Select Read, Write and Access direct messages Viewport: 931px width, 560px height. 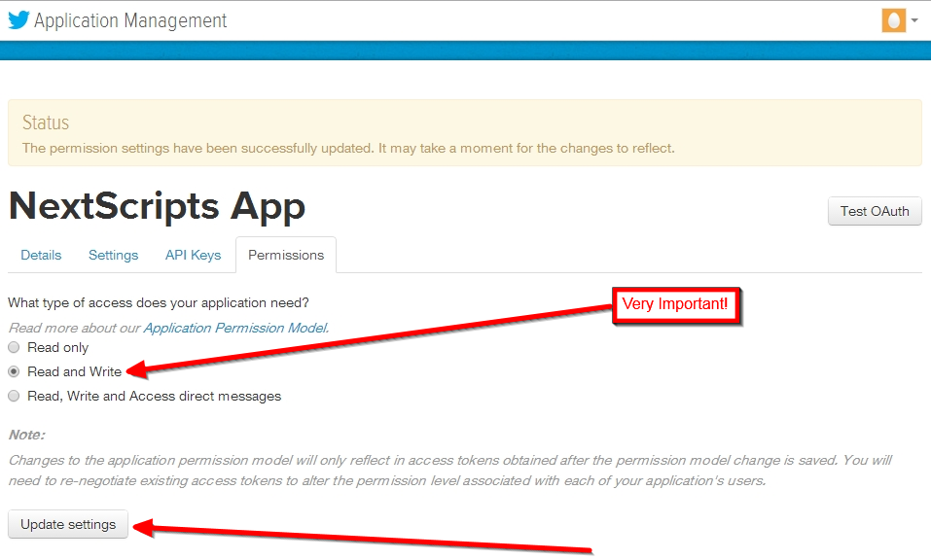coord(14,396)
